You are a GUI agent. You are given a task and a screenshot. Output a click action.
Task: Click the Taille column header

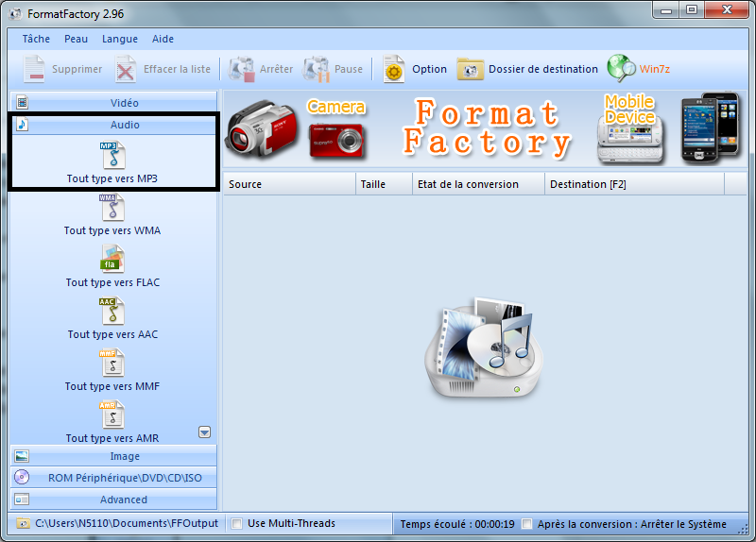point(385,184)
